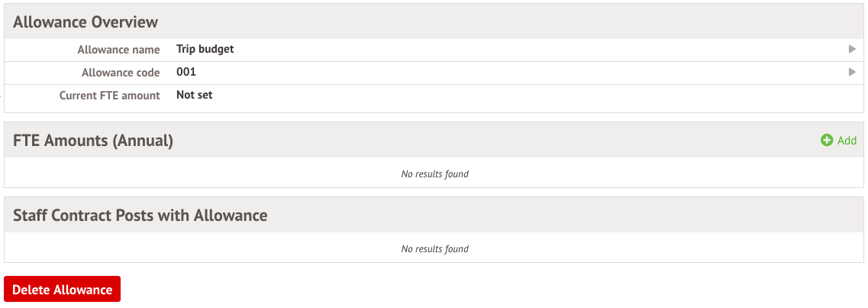This screenshot has height=308, width=868.
Task: Click No results found under Staff Contract Posts
Action: click(x=434, y=249)
